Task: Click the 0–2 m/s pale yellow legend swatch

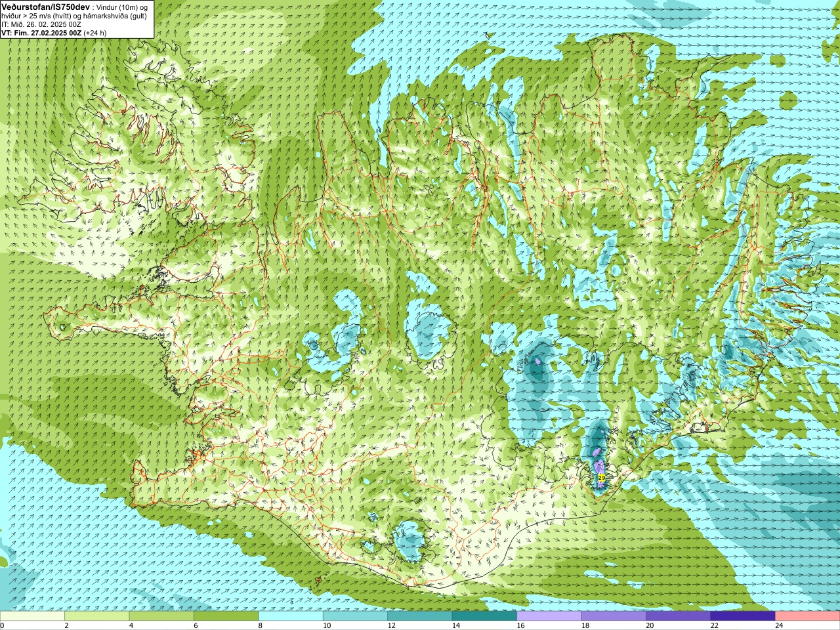Action: click(x=33, y=616)
